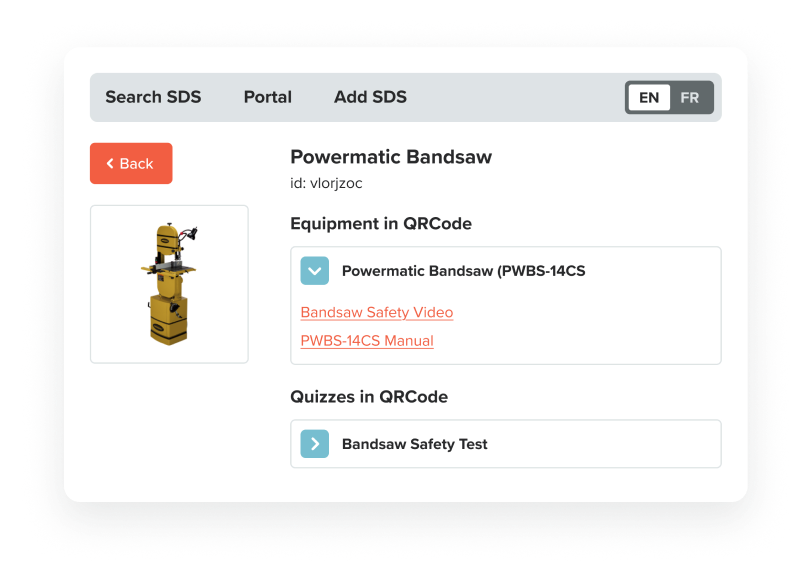Go to the Portal page

268,97
